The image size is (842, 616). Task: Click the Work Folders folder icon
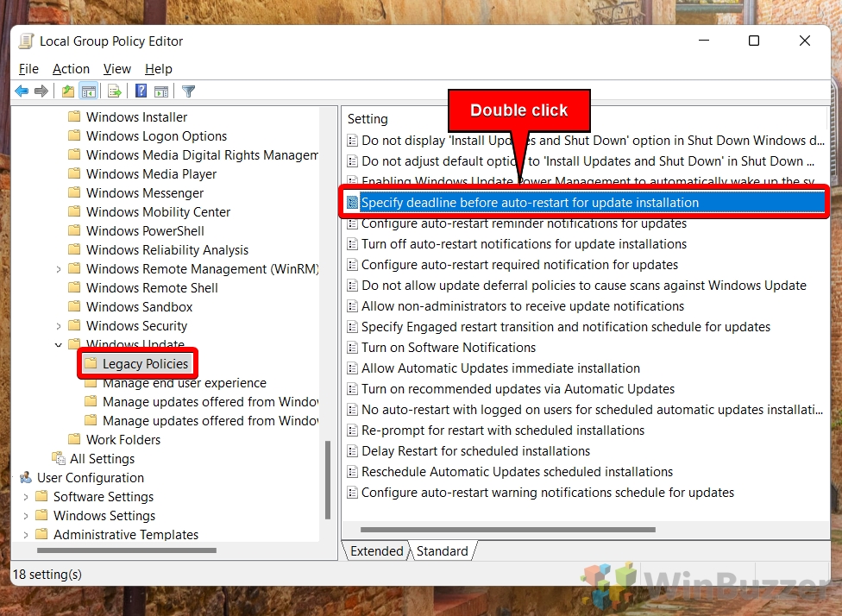(75, 439)
